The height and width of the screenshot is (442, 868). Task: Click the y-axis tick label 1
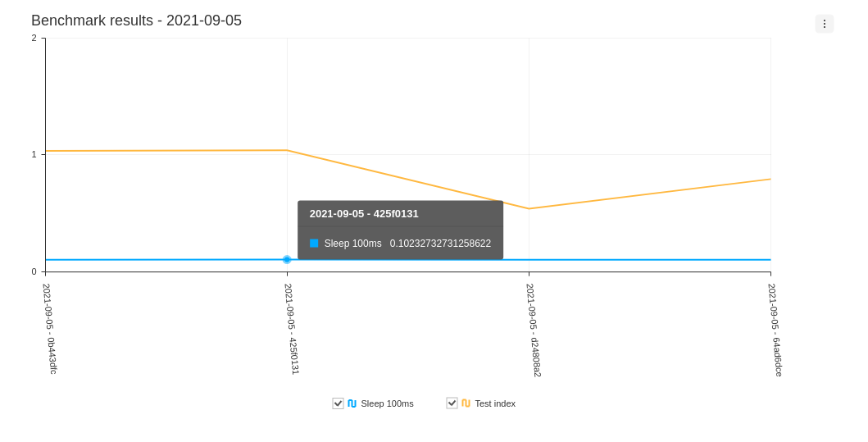click(34, 154)
